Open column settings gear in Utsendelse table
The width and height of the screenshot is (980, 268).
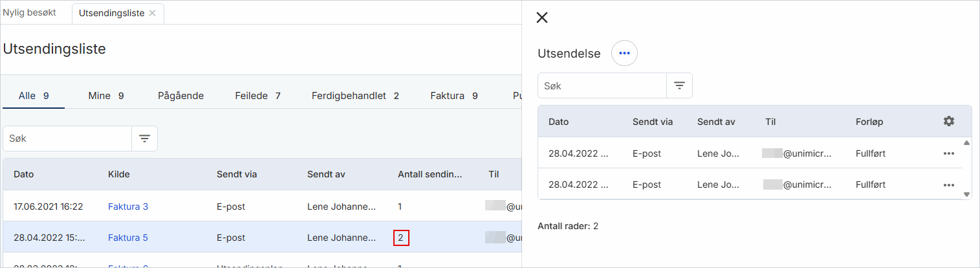pyautogui.click(x=948, y=121)
